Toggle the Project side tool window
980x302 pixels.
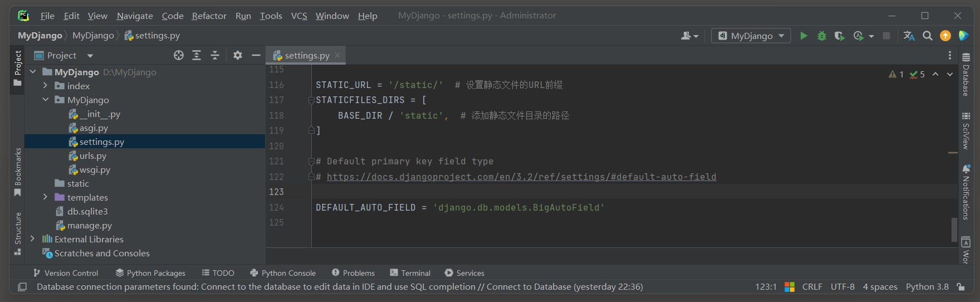pyautogui.click(x=17, y=69)
